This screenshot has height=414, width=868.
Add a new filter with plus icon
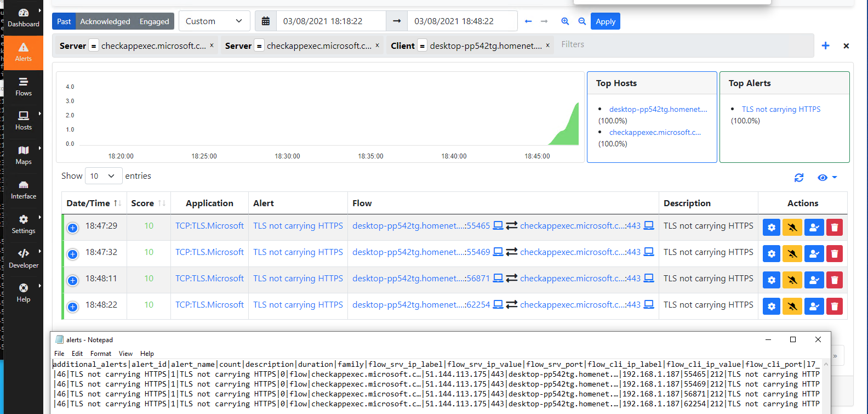tap(825, 46)
